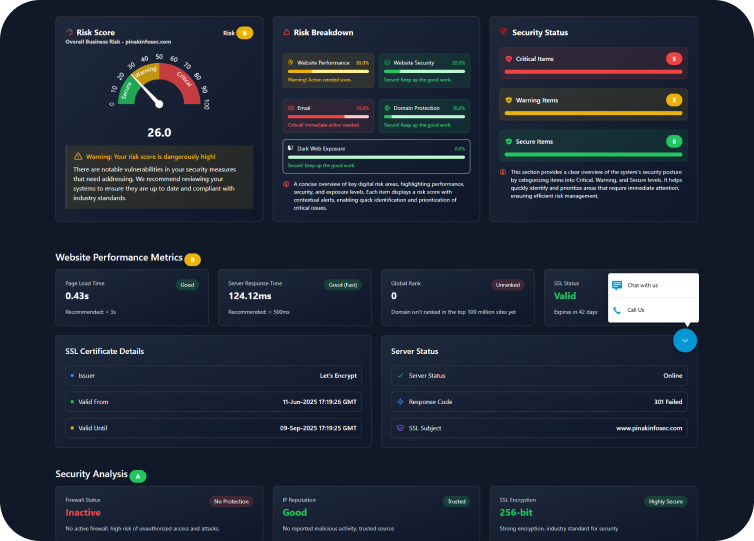Image resolution: width=754 pixels, height=541 pixels.
Task: Click the Let's Encrypt issuer value
Action: (339, 376)
